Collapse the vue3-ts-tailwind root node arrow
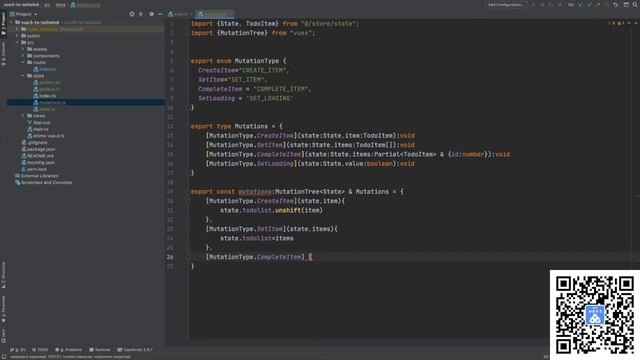Viewport: 640px width, 360px height. pos(11,22)
